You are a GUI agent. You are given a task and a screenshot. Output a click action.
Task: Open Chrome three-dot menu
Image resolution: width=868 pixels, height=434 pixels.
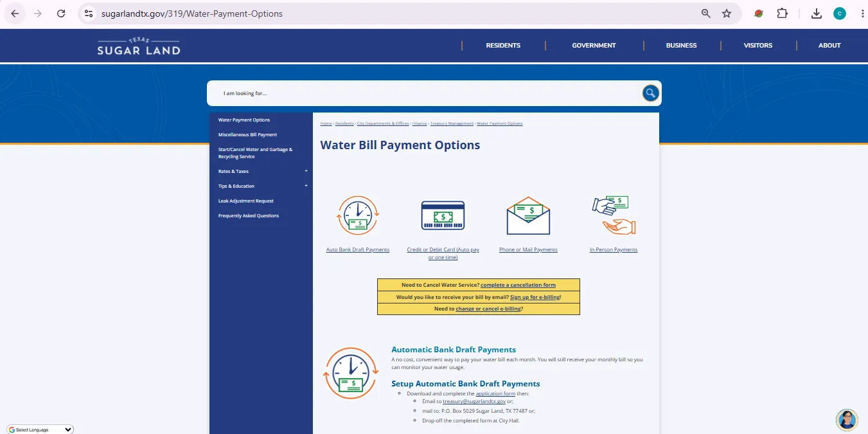[x=862, y=14]
